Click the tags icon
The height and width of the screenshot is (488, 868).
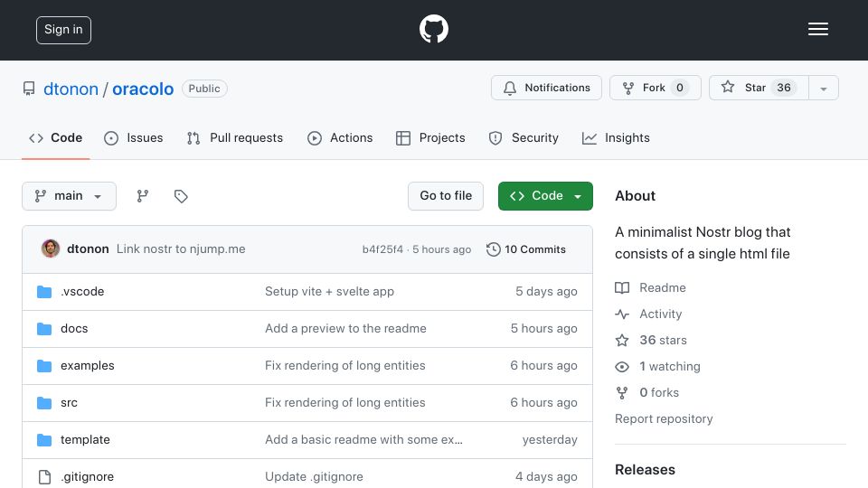pyautogui.click(x=181, y=196)
